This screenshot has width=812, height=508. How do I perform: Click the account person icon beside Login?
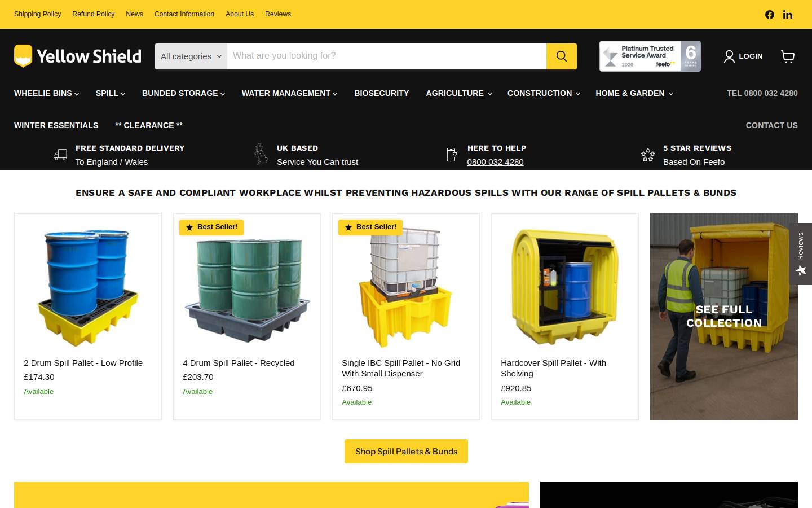click(x=729, y=56)
